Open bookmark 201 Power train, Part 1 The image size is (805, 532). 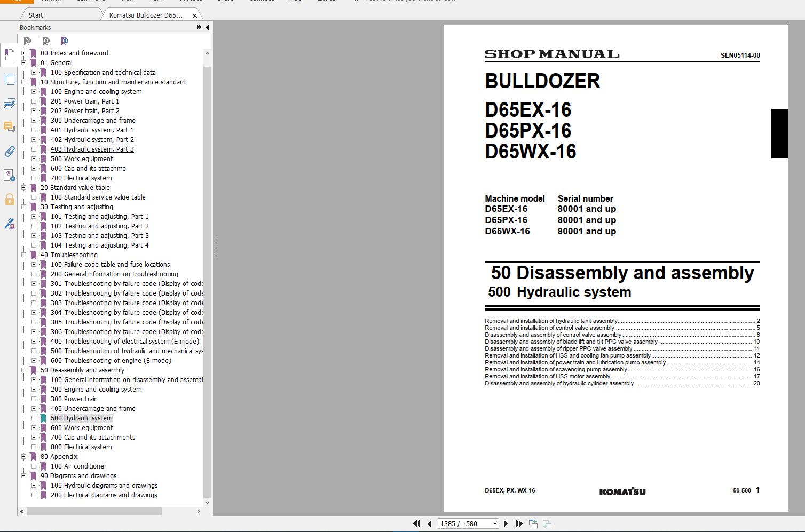pyautogui.click(x=85, y=101)
